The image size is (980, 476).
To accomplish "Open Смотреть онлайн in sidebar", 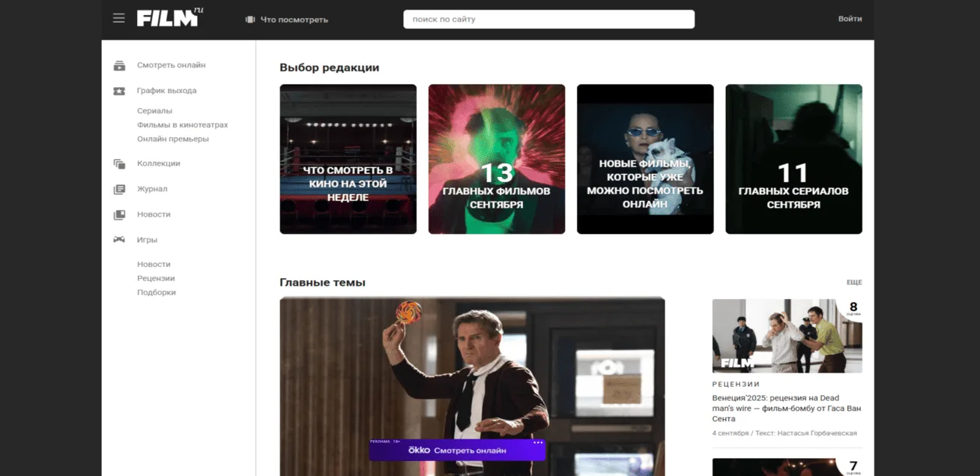I will [x=171, y=65].
